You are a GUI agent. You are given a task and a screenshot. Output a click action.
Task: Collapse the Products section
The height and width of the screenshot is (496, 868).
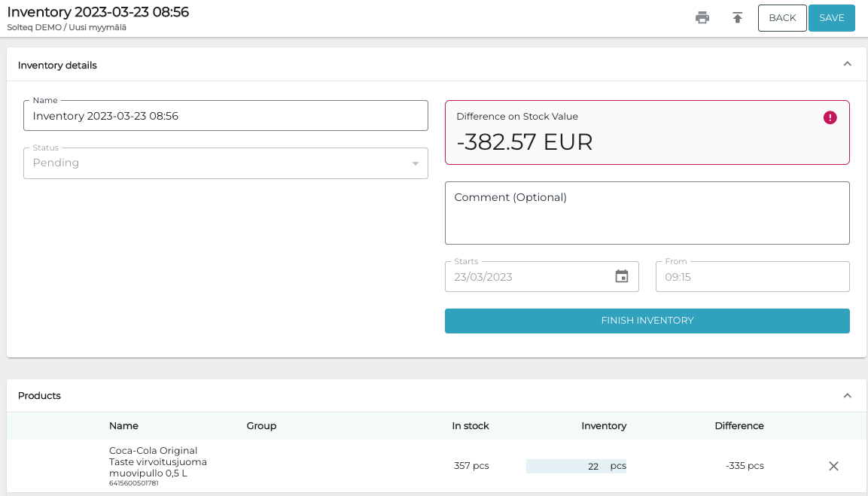(847, 395)
